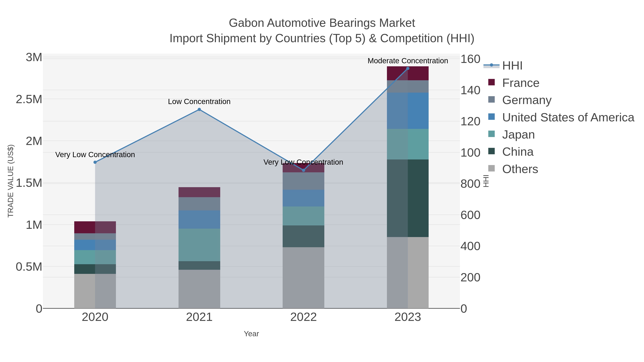Click the rotated HHI right-axis title

[x=486, y=181]
